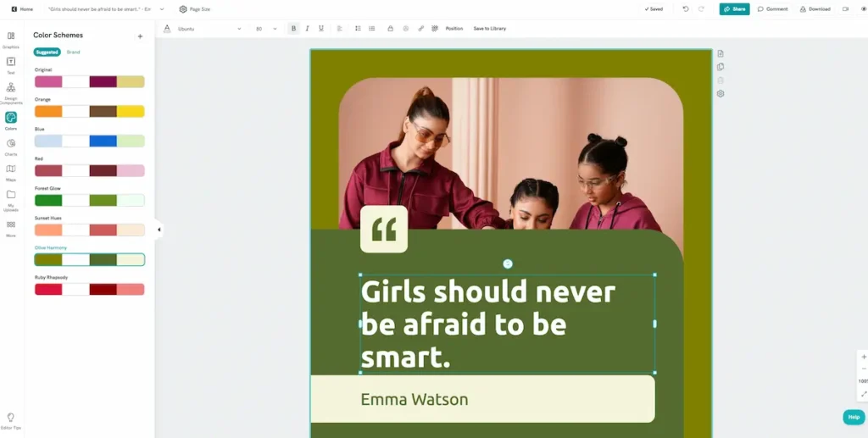Image resolution: width=868 pixels, height=438 pixels.
Task: Toggle bold formatting
Action: click(293, 28)
